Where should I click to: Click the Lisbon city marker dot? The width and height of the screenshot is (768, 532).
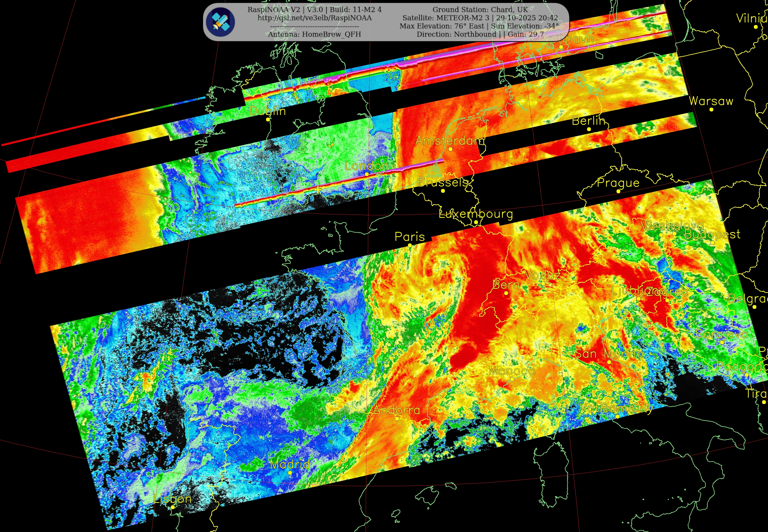point(173,507)
